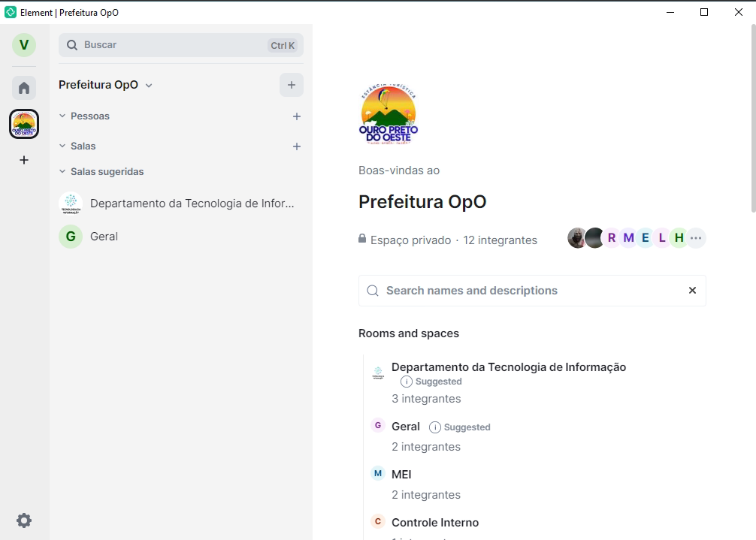Viewport: 756px width, 540px height.
Task: Select the MEI room in list
Action: 401,475
